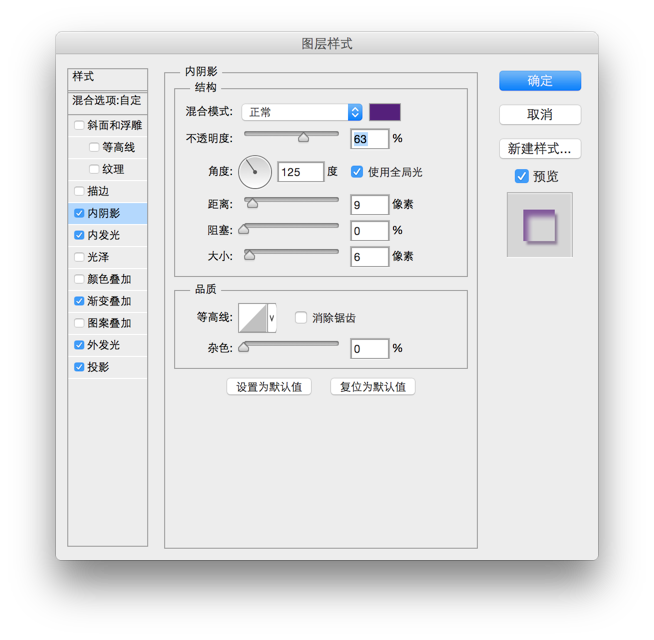Click the 杂色 slider handle
This screenshot has height=640, width=654.
[244, 347]
